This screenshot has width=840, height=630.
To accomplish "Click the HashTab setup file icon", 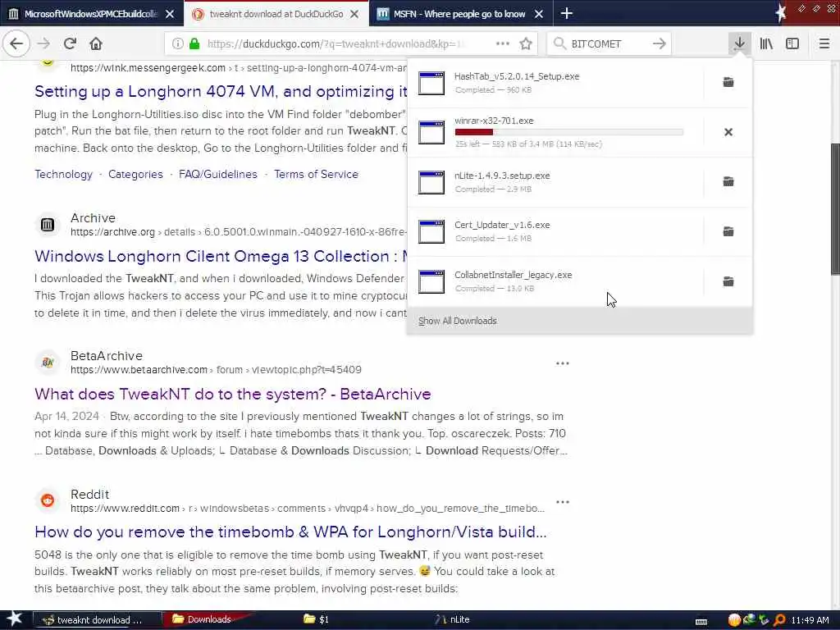I will pyautogui.click(x=431, y=83).
